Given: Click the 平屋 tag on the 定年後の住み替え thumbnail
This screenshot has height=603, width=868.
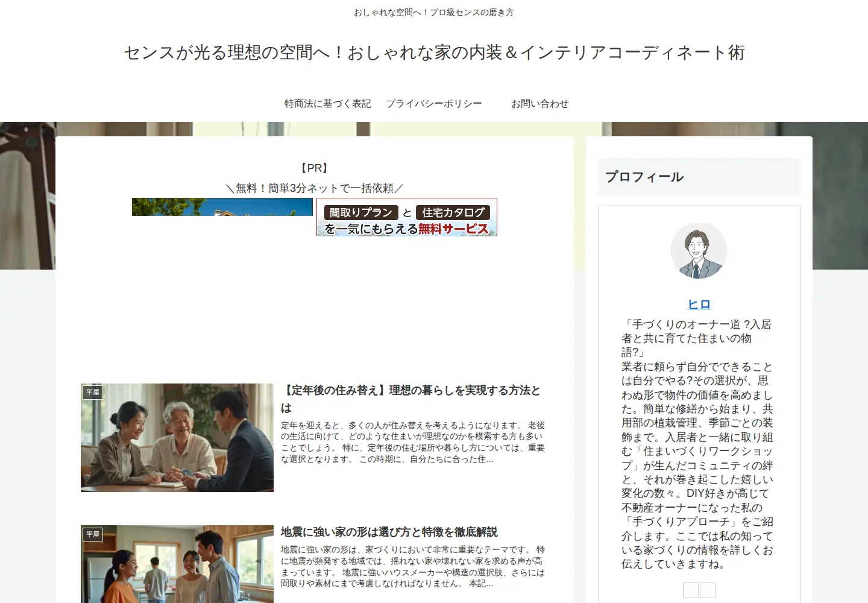Looking at the screenshot, I should 93,392.
